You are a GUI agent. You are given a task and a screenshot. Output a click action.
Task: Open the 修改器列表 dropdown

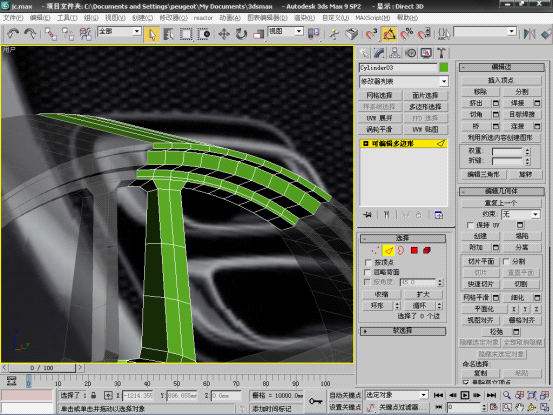tap(403, 81)
